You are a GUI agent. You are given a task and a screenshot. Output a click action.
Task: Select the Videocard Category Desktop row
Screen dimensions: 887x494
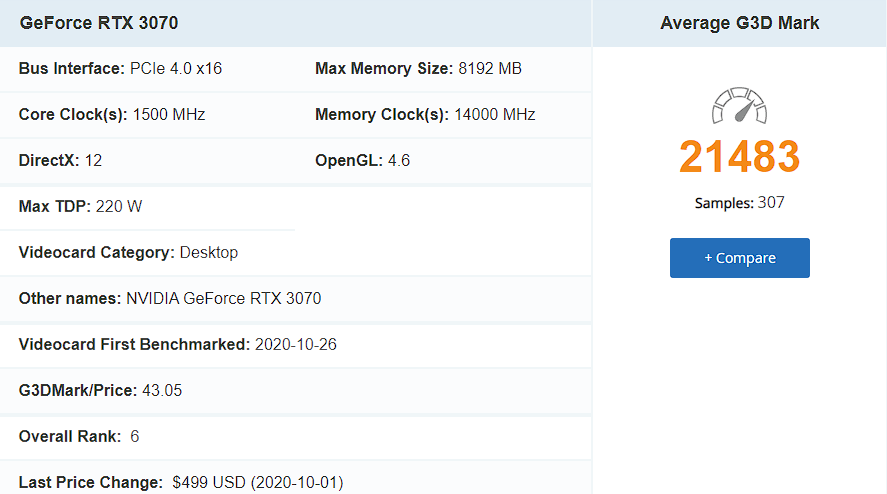click(128, 253)
